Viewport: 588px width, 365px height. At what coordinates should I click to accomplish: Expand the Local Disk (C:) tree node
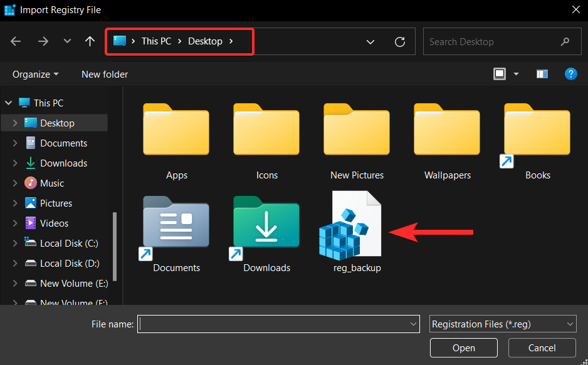(x=15, y=244)
